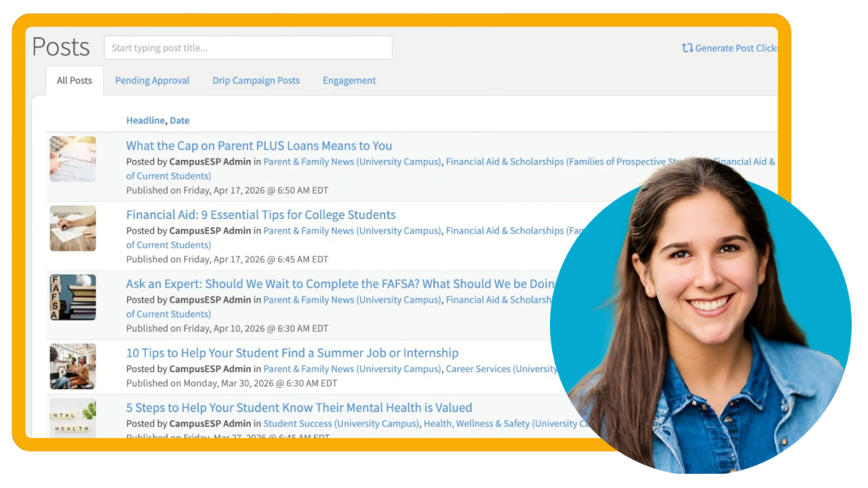Open Parent & Family News link in PLUS Loans row
Viewport: 868px width, 488px height.
tap(352, 162)
